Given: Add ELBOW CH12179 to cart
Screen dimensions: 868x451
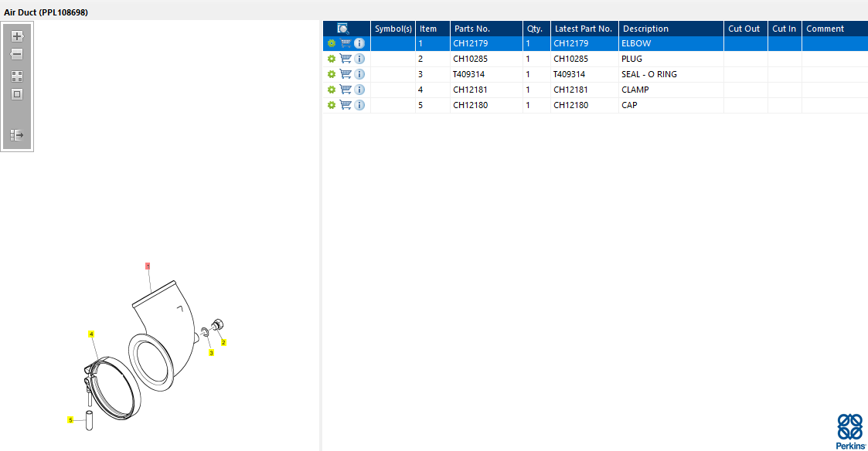Looking at the screenshot, I should [345, 43].
